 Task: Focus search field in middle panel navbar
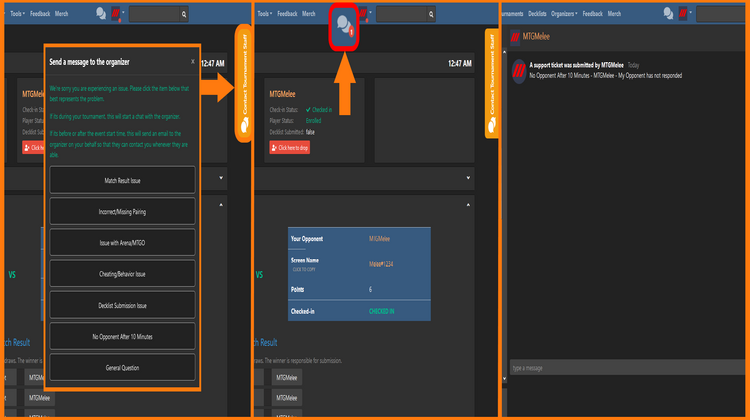pos(402,14)
